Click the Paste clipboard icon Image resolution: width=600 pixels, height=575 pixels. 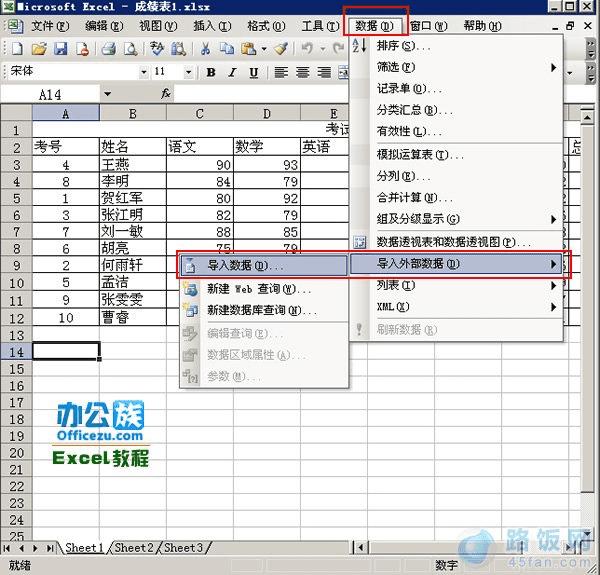(249, 49)
